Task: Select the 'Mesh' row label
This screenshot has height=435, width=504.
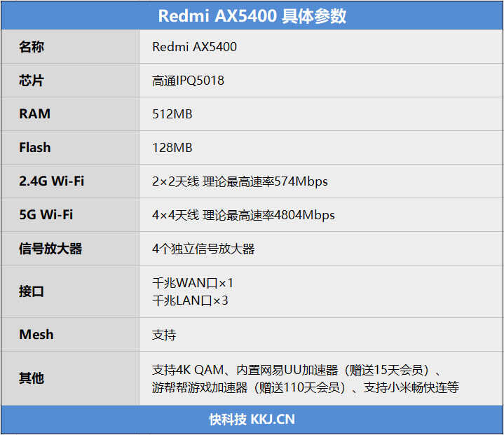Action: point(36,334)
